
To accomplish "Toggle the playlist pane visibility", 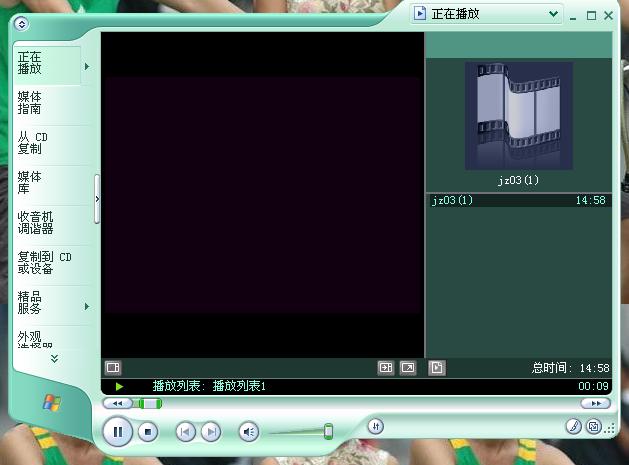I will (436, 368).
